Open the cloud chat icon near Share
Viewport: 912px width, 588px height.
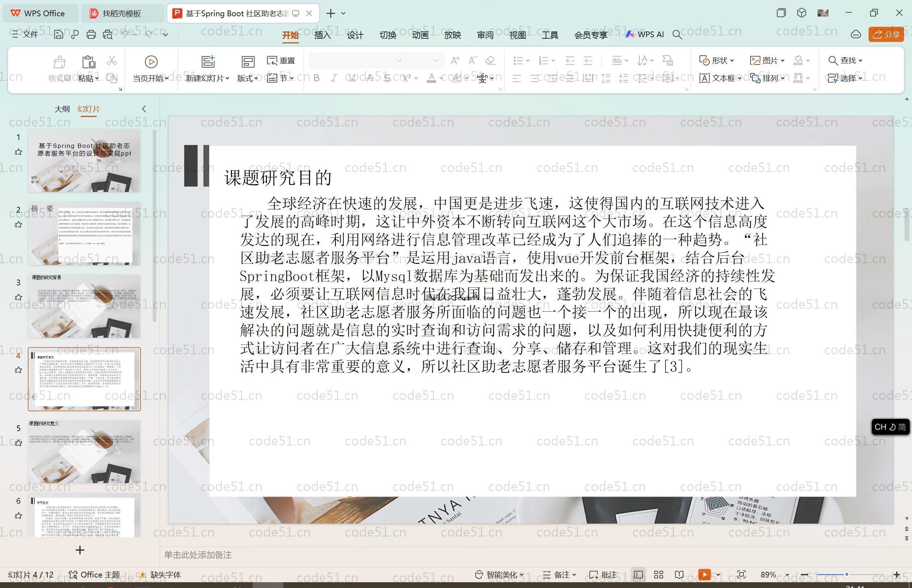coord(856,35)
